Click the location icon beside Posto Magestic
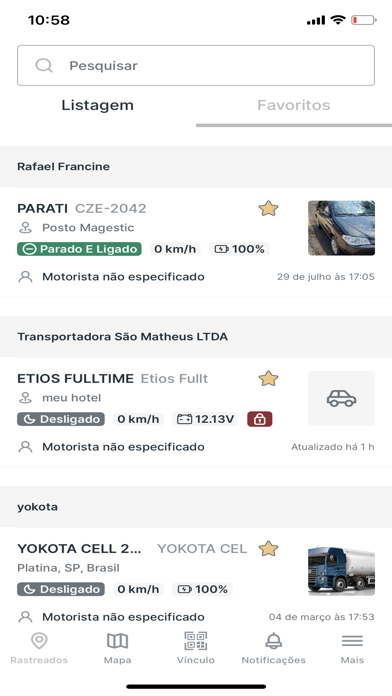 pyautogui.click(x=25, y=228)
